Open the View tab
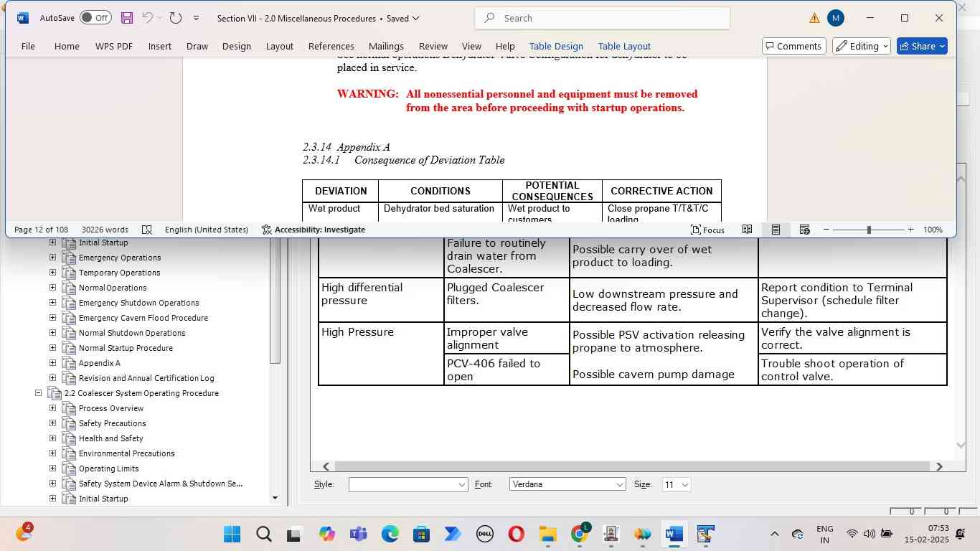Image resolution: width=980 pixels, height=551 pixels. 471,46
